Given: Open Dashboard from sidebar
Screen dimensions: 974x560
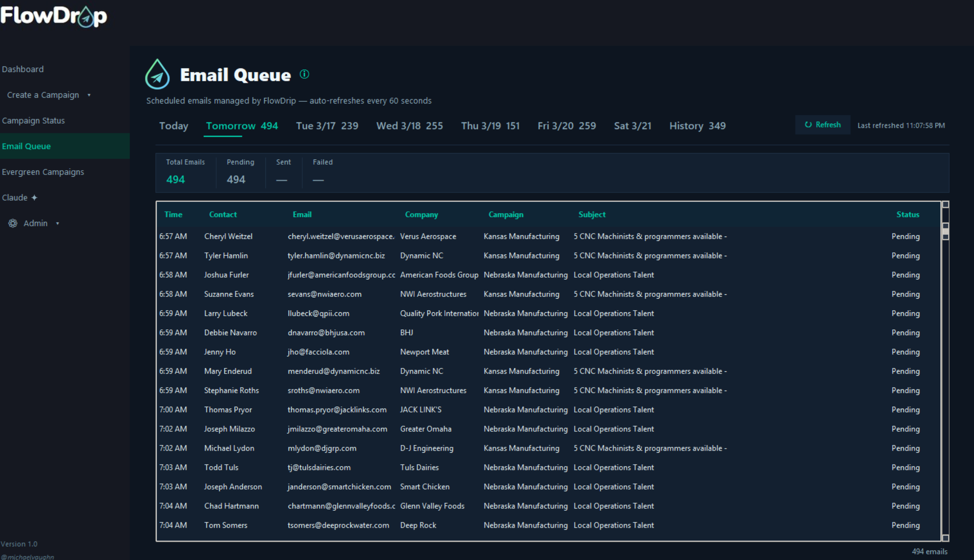Looking at the screenshot, I should [x=23, y=69].
